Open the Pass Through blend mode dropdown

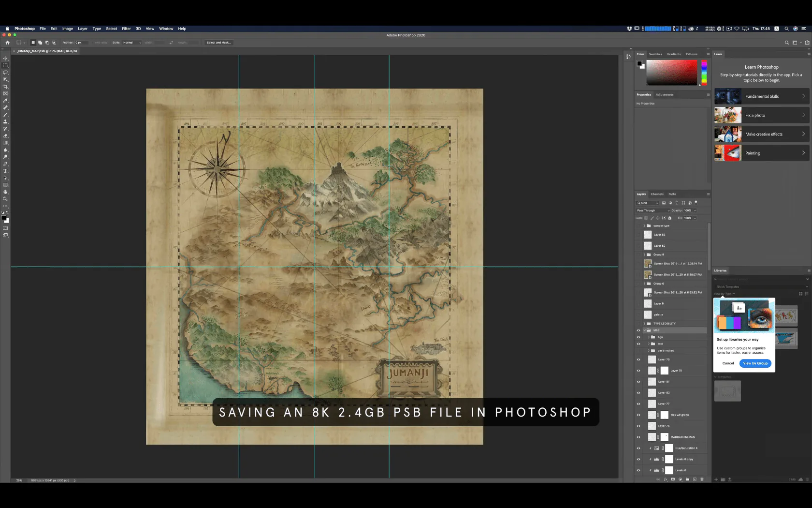[653, 210]
